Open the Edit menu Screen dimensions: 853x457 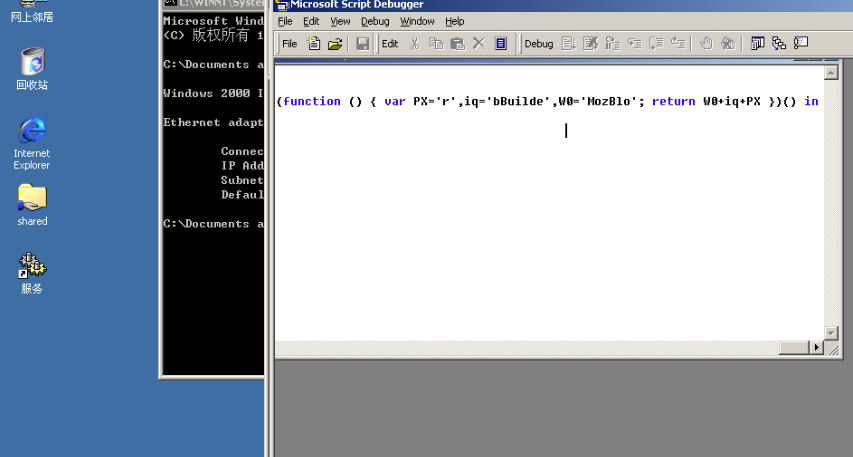click(x=311, y=21)
